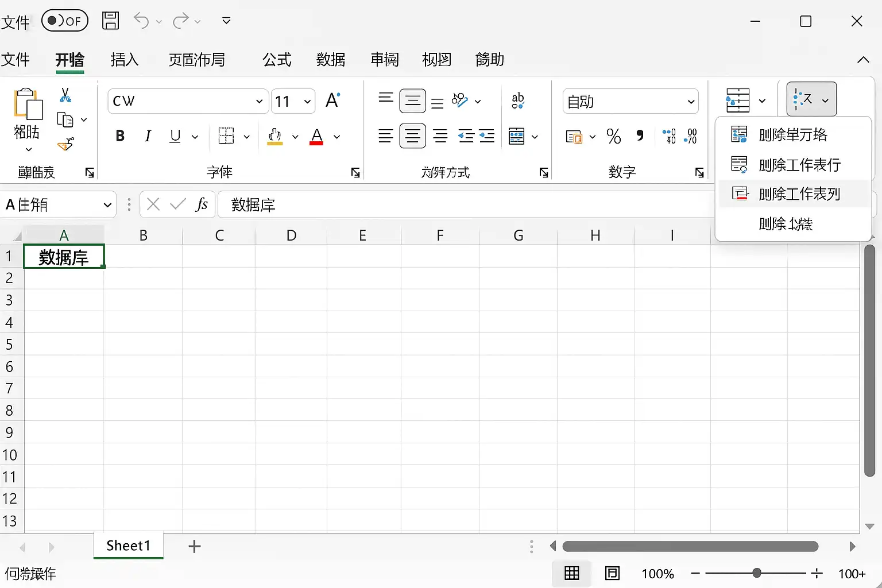This screenshot has height=588, width=882.
Task: Choose third delete menu item with red column icon
Action: (x=794, y=194)
